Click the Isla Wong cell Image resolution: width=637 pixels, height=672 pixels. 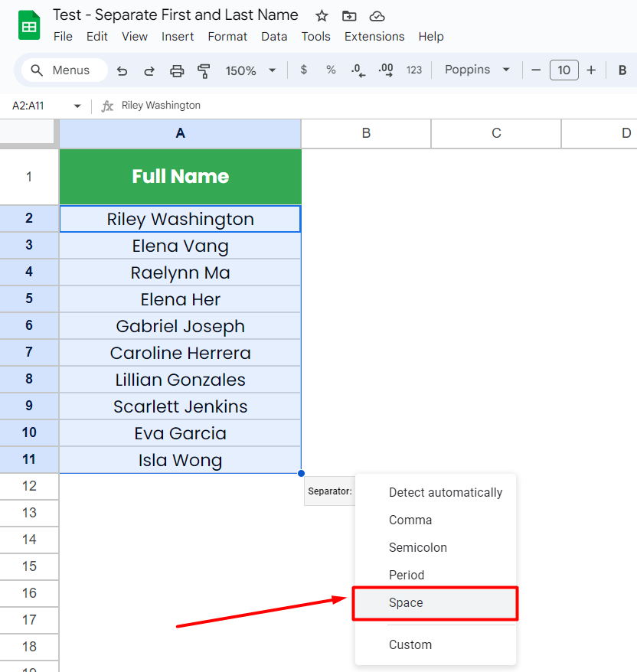(x=180, y=460)
